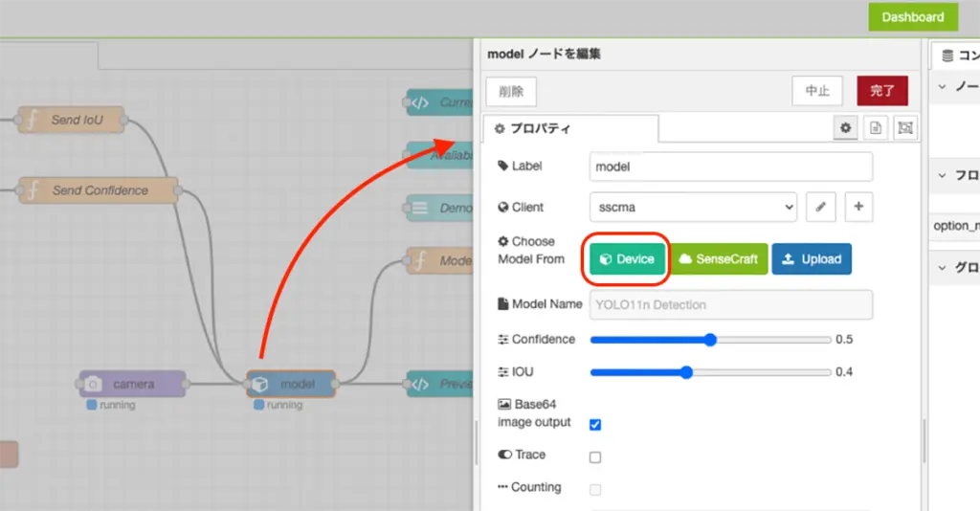Click the Preview template node
This screenshot has height=511, width=980.
pyautogui.click(x=440, y=384)
